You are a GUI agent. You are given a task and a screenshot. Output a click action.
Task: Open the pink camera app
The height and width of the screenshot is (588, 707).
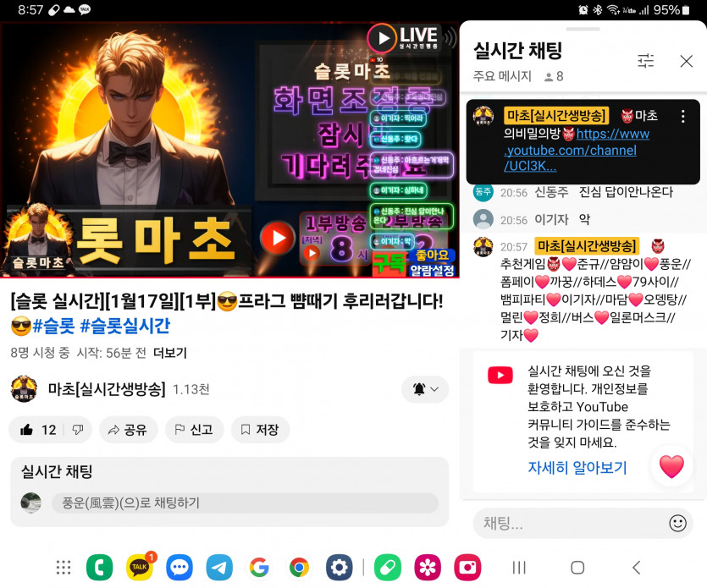coord(467,568)
